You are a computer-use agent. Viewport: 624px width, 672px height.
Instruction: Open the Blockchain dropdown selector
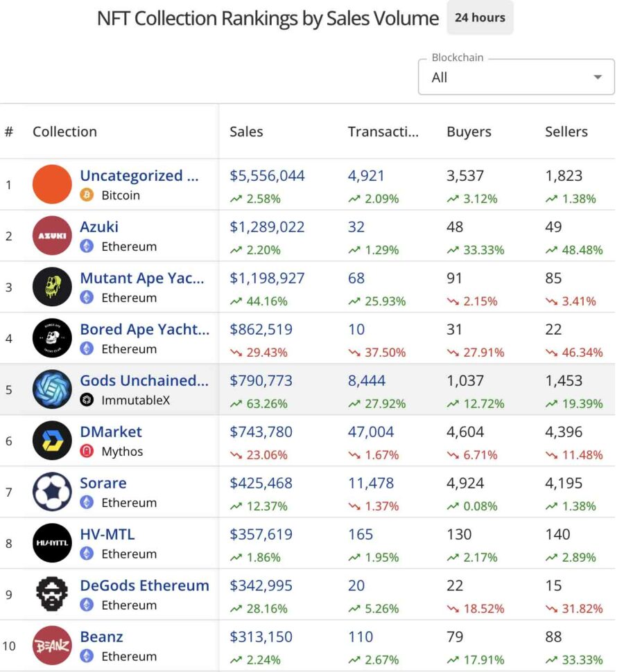click(506, 77)
